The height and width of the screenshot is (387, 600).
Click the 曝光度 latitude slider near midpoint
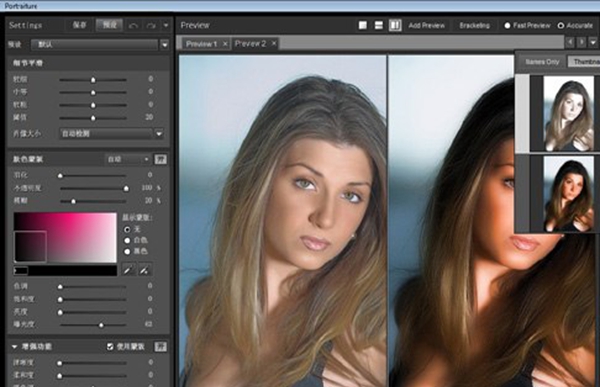point(93,325)
